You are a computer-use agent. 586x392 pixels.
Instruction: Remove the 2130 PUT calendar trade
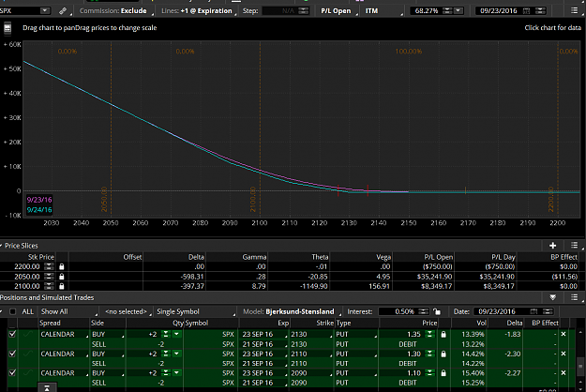tap(563, 334)
